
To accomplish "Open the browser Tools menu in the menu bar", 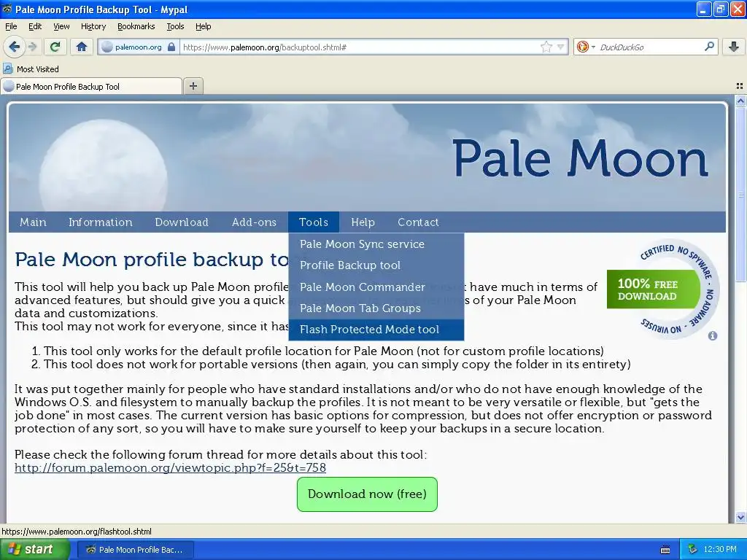I will pos(175,26).
